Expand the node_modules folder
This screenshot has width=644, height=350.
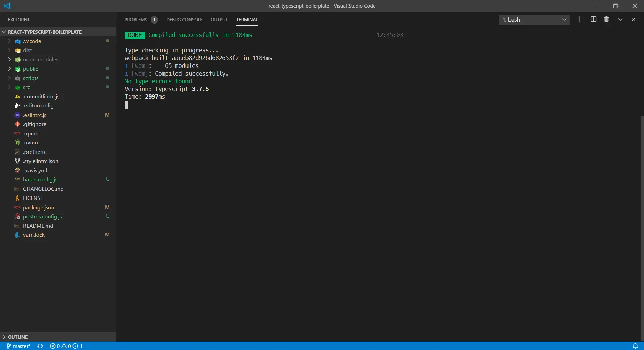pyautogui.click(x=58, y=59)
